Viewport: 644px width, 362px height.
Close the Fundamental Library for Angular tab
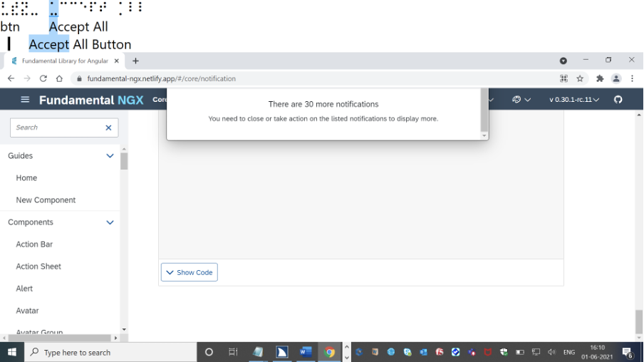tap(117, 61)
